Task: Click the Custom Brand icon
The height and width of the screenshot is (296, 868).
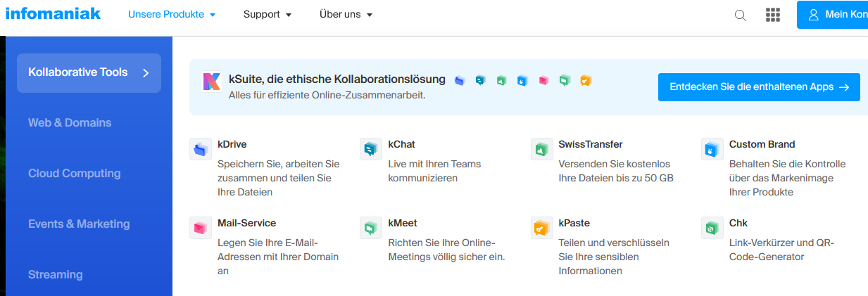Action: tap(712, 149)
